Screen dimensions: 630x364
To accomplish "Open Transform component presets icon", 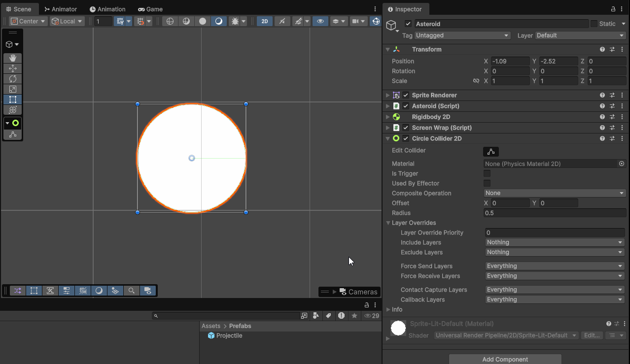I will tap(612, 49).
